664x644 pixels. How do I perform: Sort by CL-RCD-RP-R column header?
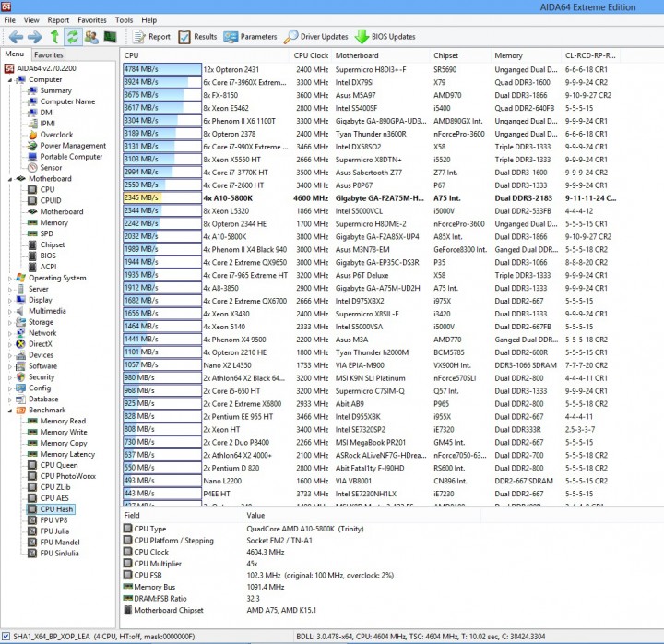(591, 55)
